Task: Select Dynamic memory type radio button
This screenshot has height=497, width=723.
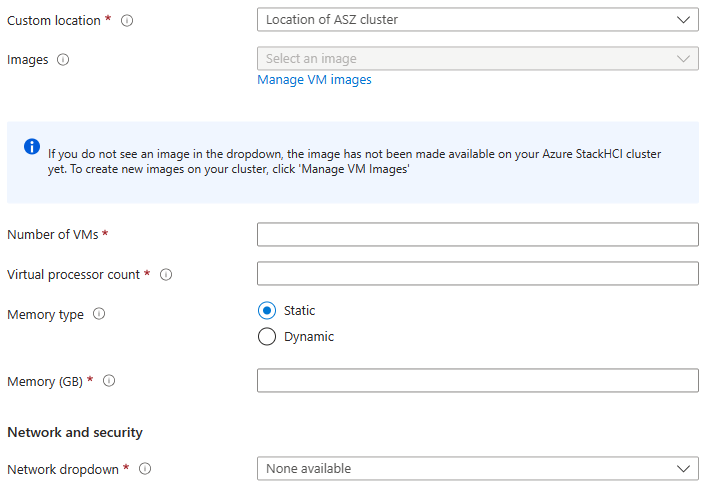Action: coord(267,337)
